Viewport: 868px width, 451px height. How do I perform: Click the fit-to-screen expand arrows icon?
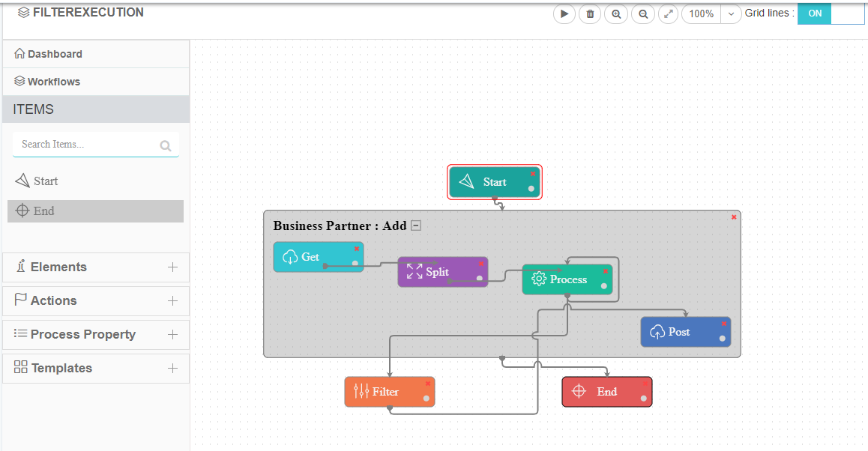(x=668, y=14)
